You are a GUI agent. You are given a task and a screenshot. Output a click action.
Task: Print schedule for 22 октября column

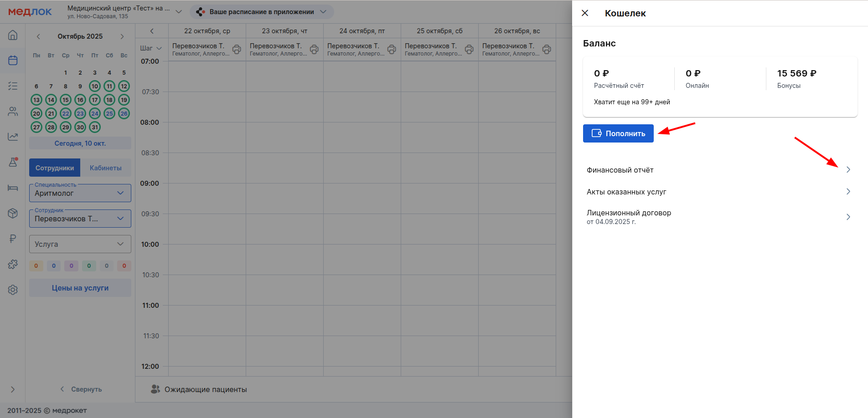click(237, 50)
